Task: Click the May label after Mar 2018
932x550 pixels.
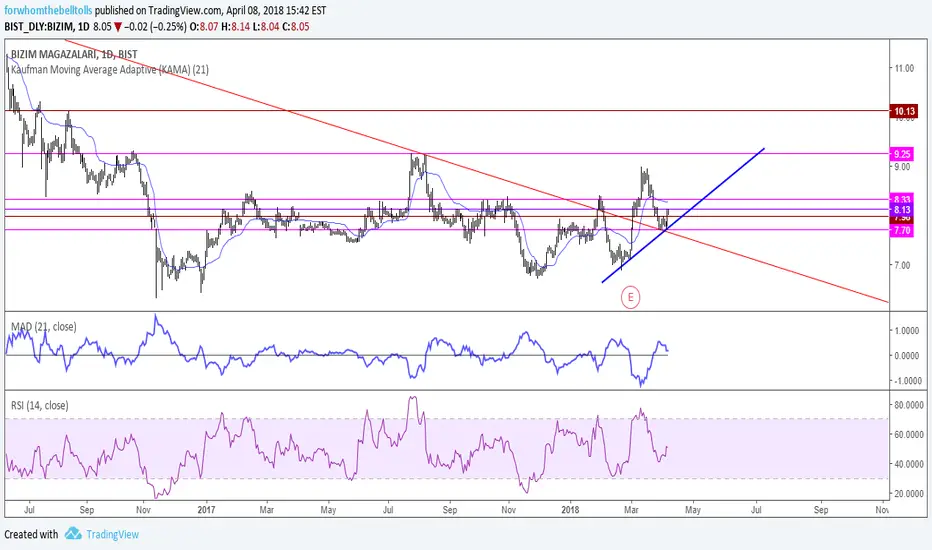Action: [x=692, y=510]
